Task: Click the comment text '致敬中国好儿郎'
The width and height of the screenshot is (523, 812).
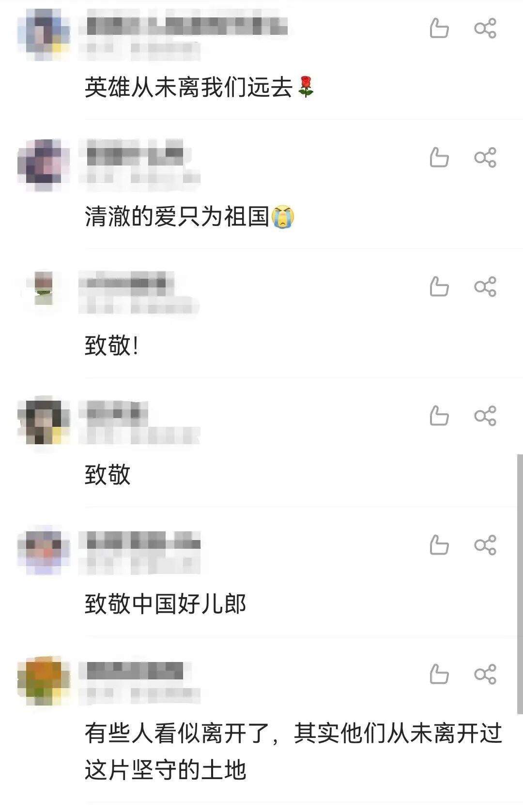Action: tap(166, 604)
